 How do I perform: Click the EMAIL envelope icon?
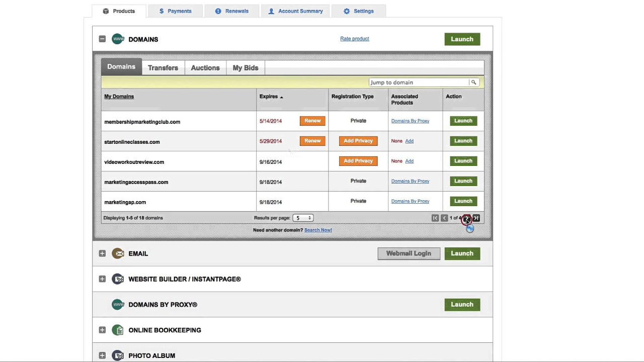(x=118, y=253)
